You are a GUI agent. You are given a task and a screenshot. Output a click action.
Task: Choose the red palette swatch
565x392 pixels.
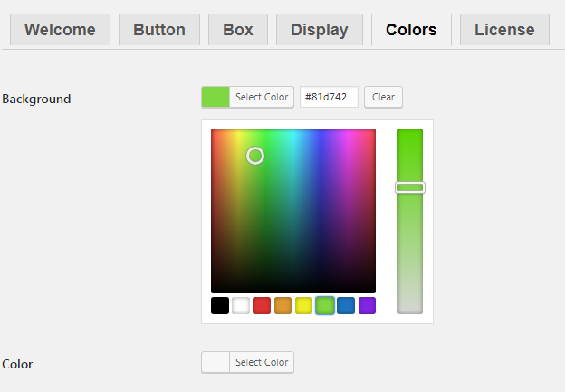click(x=262, y=305)
